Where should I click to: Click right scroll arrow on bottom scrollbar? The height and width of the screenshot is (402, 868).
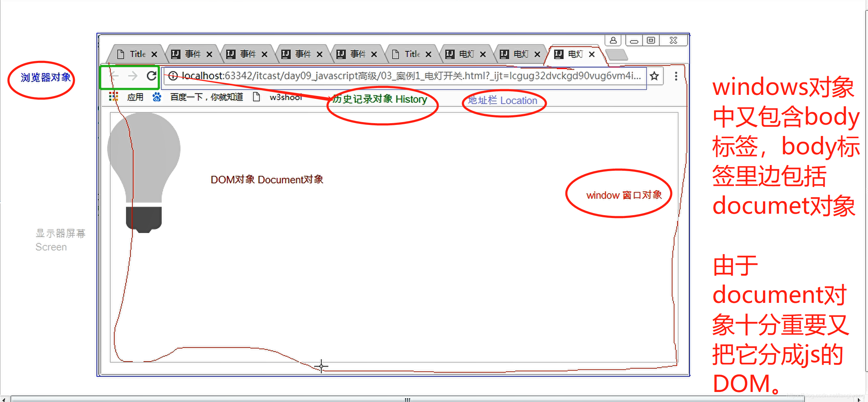pyautogui.click(x=859, y=399)
